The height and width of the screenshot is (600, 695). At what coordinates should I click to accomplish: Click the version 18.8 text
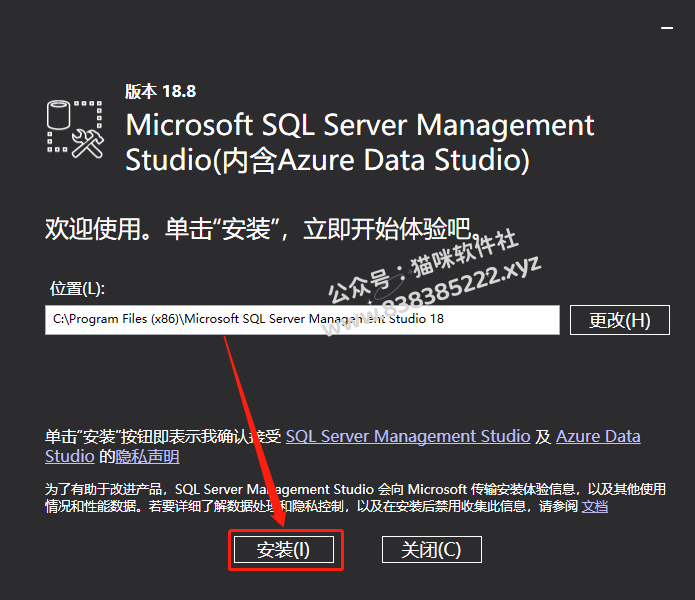click(160, 91)
